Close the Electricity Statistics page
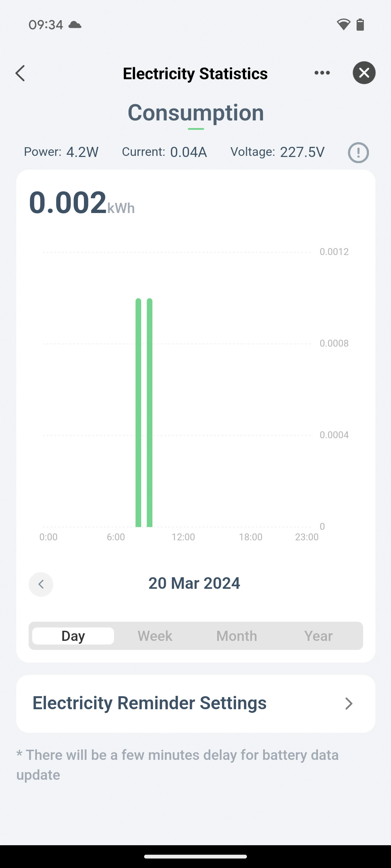 pos(364,73)
